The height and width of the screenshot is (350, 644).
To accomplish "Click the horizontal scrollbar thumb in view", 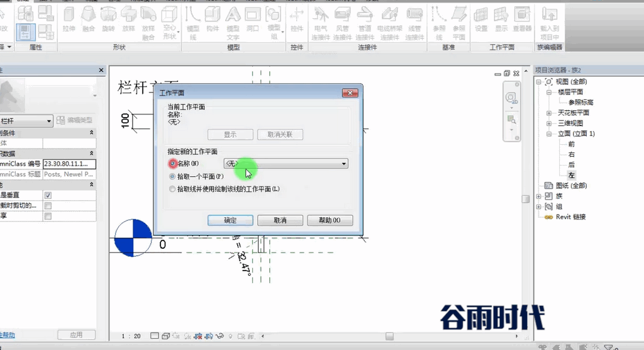I will click(x=389, y=336).
